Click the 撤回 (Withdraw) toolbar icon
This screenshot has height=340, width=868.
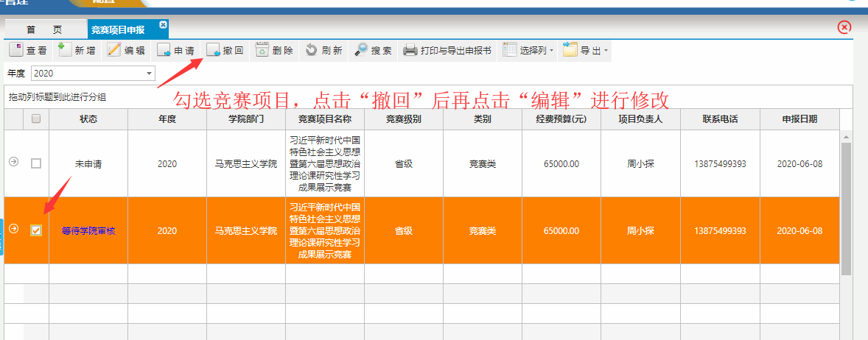[225, 51]
